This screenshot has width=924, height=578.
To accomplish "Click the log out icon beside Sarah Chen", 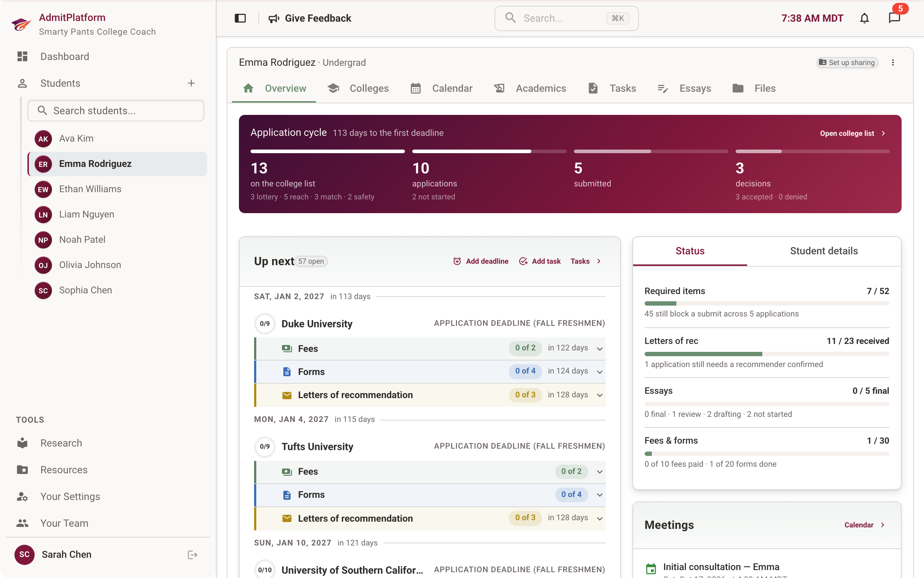I will (192, 555).
